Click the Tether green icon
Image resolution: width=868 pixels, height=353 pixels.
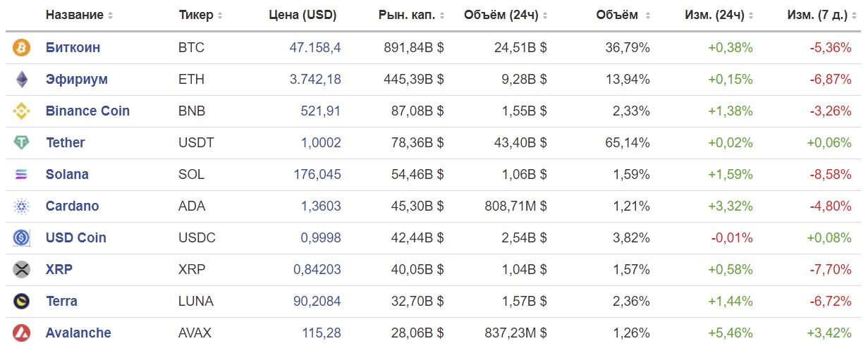click(21, 143)
